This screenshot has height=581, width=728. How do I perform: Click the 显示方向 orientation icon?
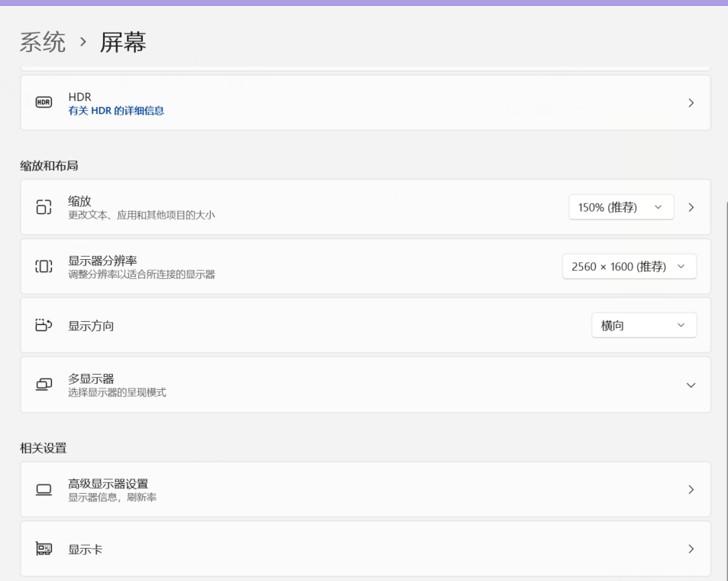(x=44, y=326)
